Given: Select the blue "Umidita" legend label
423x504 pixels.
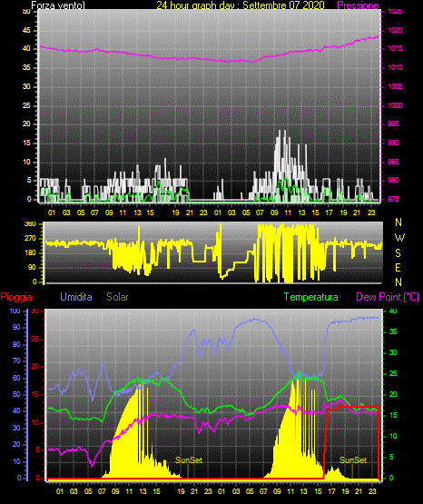Looking at the screenshot, I should click(76, 297).
